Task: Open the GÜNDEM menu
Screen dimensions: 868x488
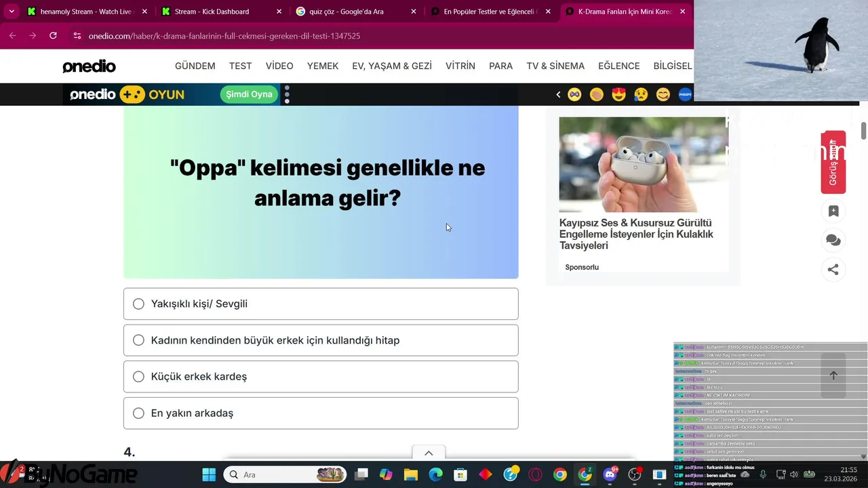Action: pyautogui.click(x=195, y=66)
